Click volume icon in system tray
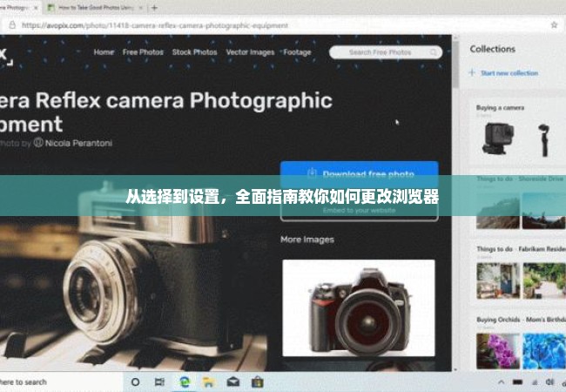The width and height of the screenshot is (566, 392). (x=549, y=382)
